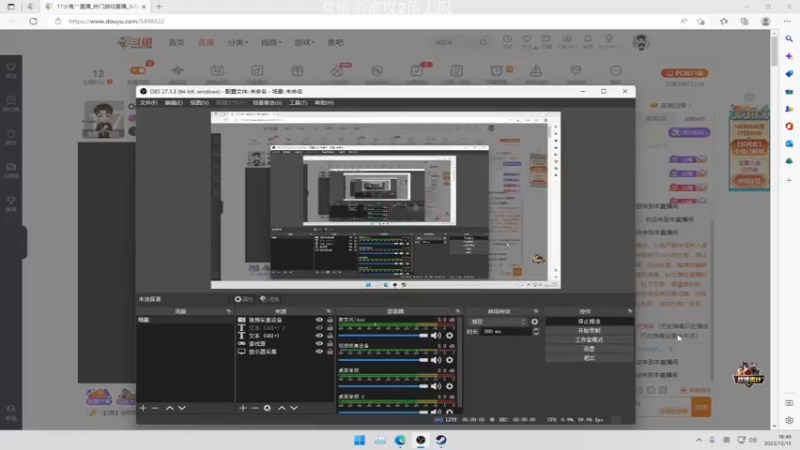The width and height of the screenshot is (800, 450).
Task: Open source settings gear in Sources toolbar
Action: pyautogui.click(x=267, y=408)
